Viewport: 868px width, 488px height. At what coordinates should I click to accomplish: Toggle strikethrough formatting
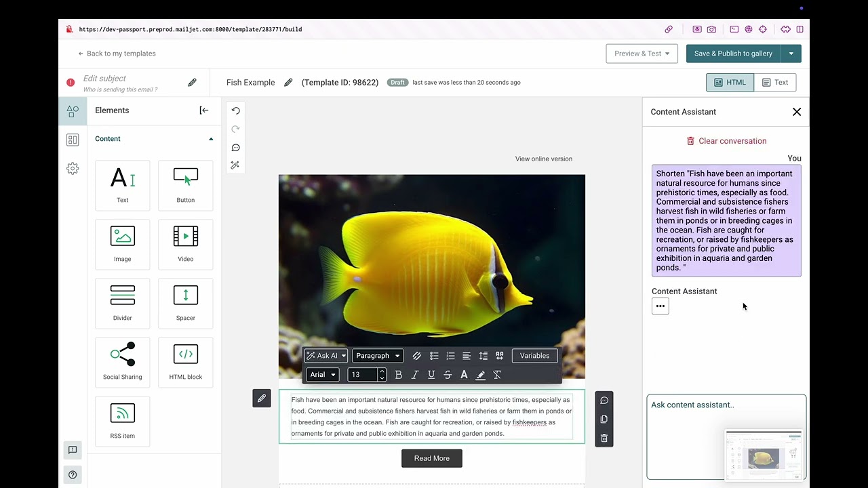pos(448,375)
